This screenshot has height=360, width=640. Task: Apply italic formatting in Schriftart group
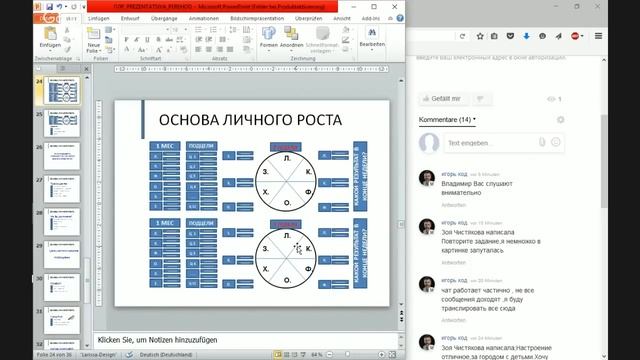coord(137,40)
